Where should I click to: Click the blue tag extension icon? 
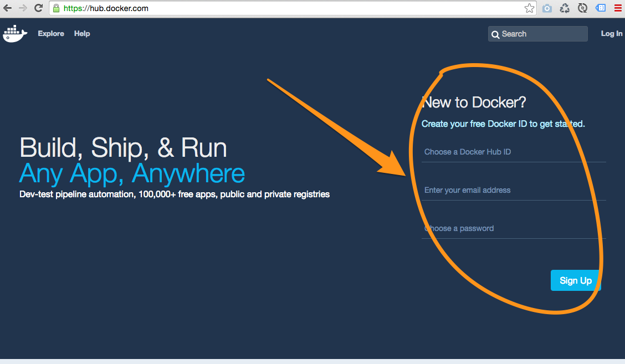click(x=600, y=8)
